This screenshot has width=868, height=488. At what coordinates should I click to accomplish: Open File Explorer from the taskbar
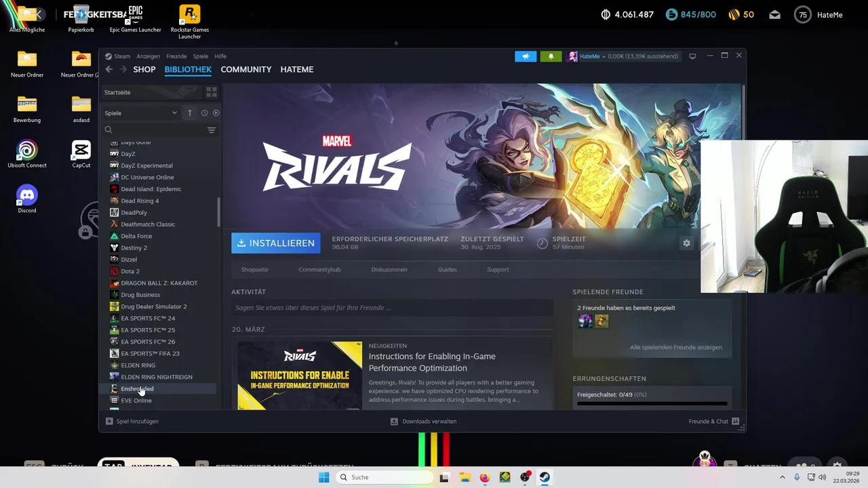click(x=465, y=477)
